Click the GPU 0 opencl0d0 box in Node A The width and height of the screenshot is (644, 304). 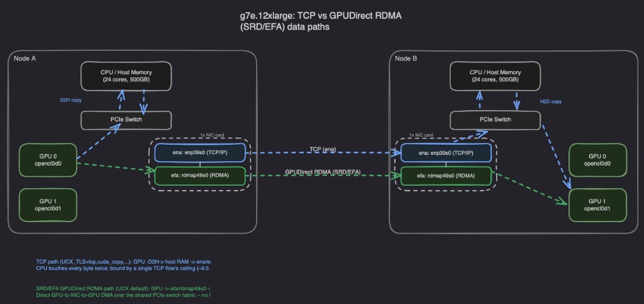click(48, 160)
